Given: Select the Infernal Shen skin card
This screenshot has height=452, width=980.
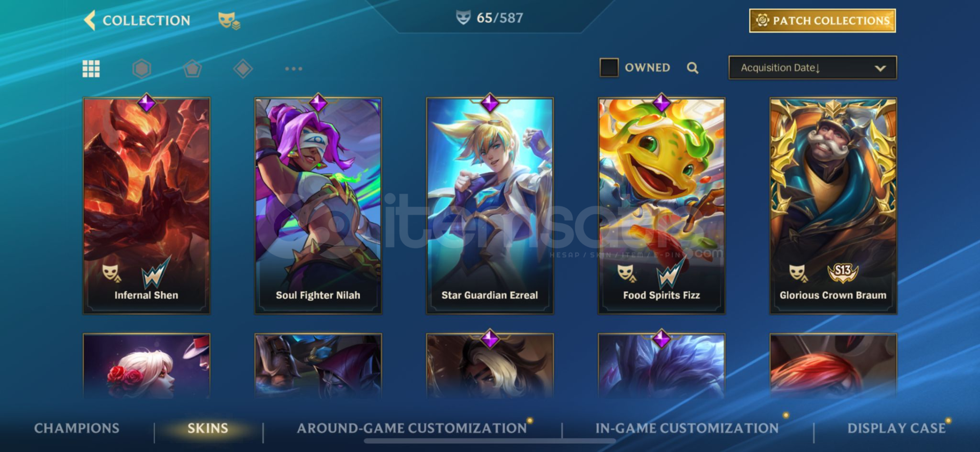Looking at the screenshot, I should [x=146, y=206].
